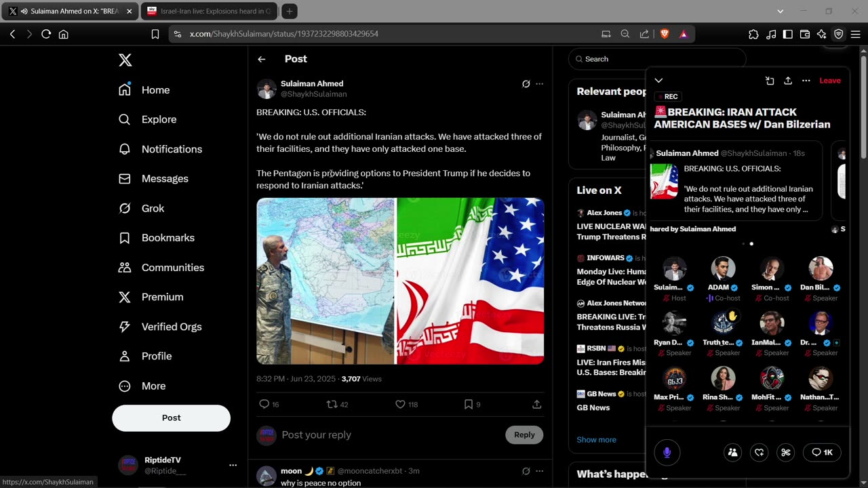Toggle the microphone in the Space
868x488 pixels.
[x=667, y=452]
